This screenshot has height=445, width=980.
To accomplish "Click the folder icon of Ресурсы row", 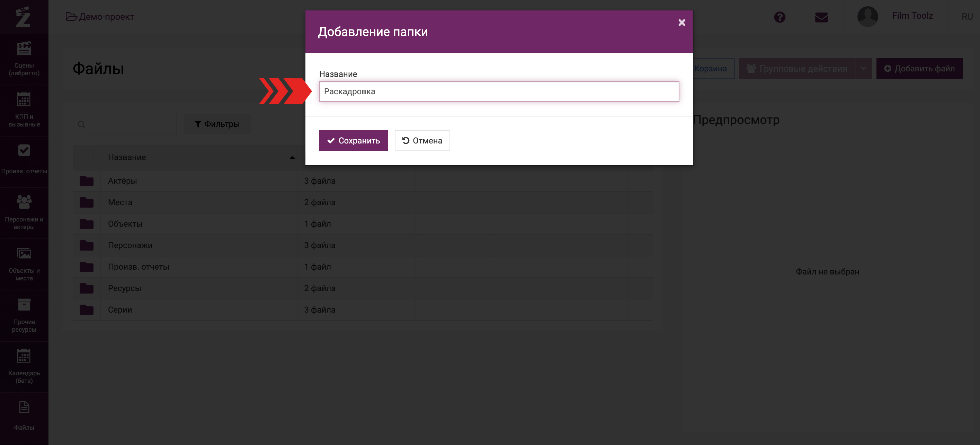I will pyautogui.click(x=86, y=289).
